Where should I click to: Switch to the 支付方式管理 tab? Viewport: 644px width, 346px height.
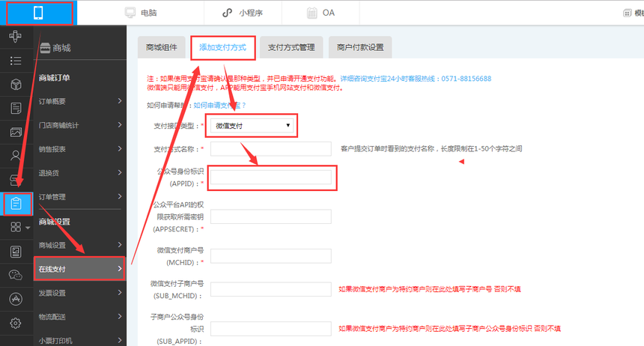[291, 47]
